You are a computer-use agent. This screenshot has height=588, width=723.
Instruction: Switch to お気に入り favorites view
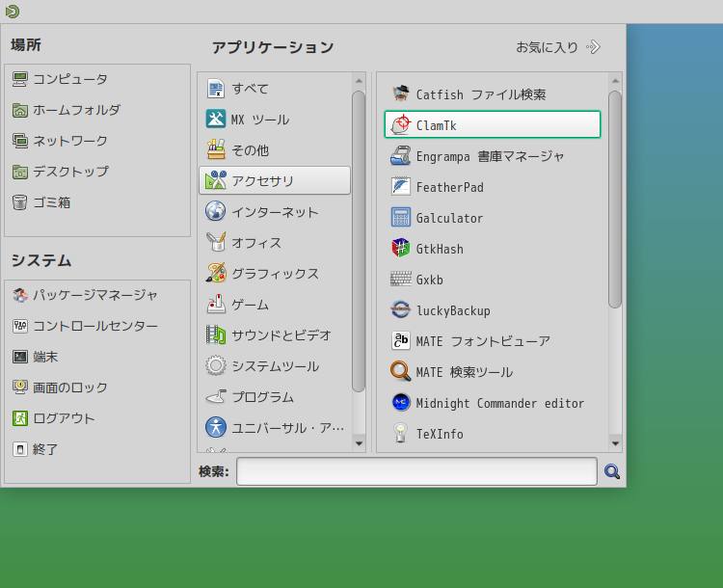tap(558, 47)
